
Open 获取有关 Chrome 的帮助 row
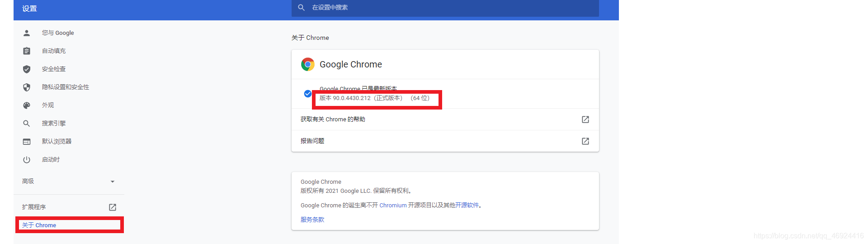pos(445,119)
